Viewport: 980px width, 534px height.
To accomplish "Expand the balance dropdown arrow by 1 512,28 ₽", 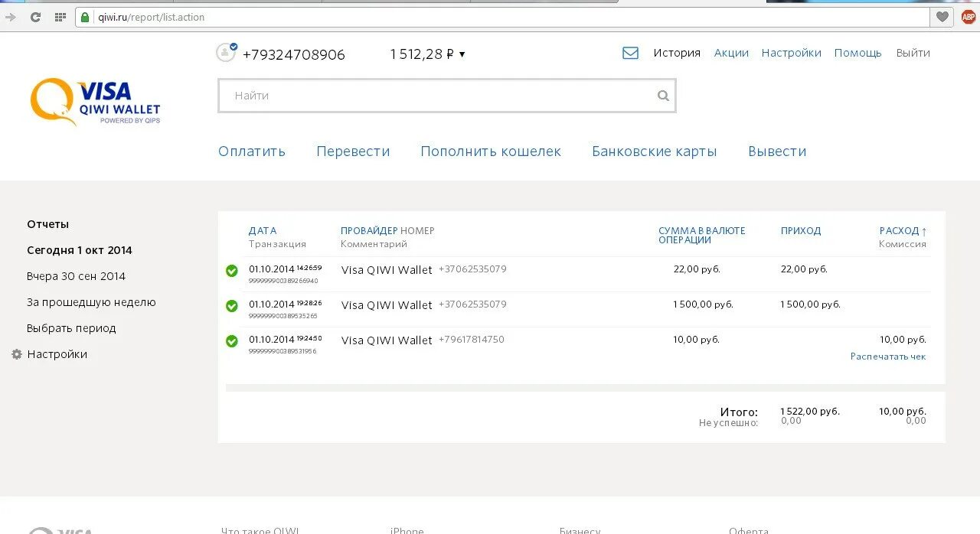I will (462, 54).
